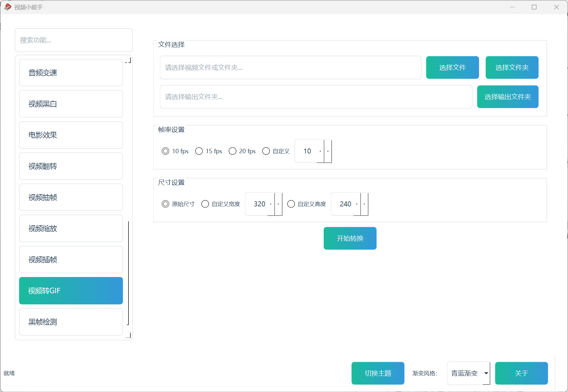Select the 视频缩放 list item
Viewport: 568px width, 392px height.
(71, 228)
